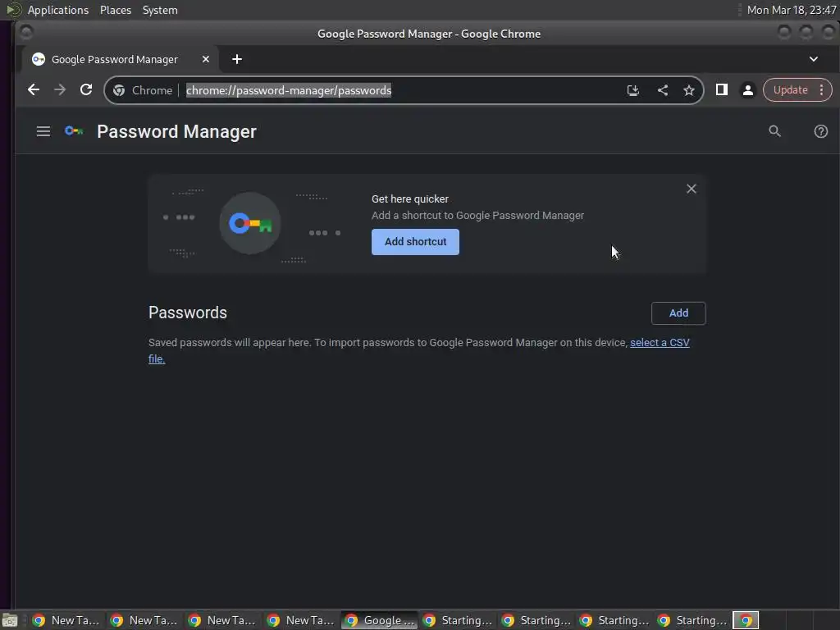Open Chrome's three-dot menu

[x=822, y=90]
